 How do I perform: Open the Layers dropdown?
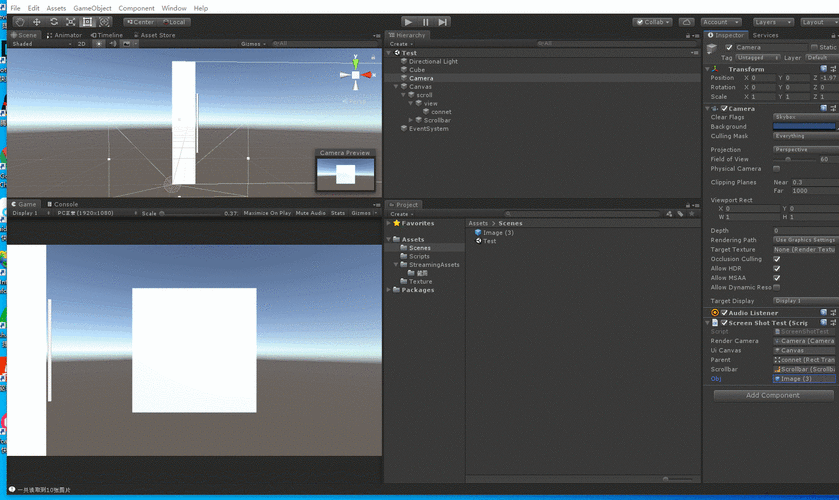(x=772, y=21)
